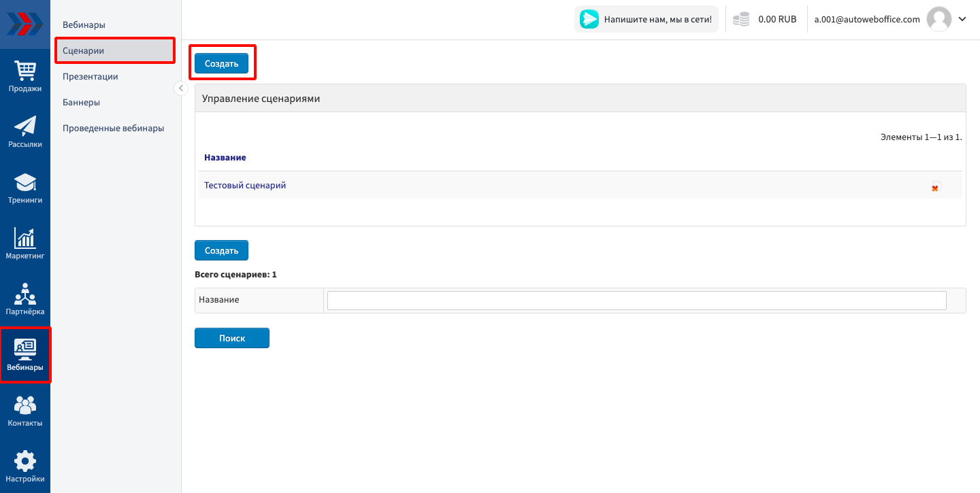The height and width of the screenshot is (493, 980).
Task: Click the AutoWebOffice logo
Action: [x=24, y=24]
